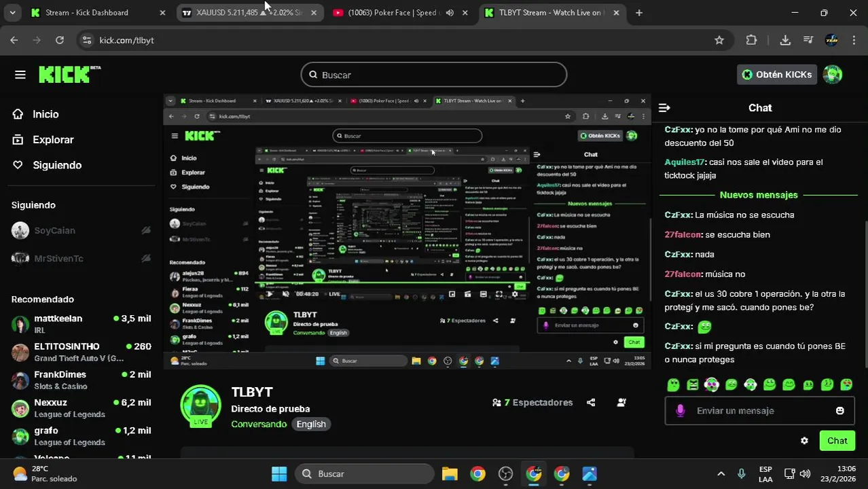Viewport: 868px width, 489px height.
Task: Select the heart-eyes drooling emote
Action: tap(846, 385)
